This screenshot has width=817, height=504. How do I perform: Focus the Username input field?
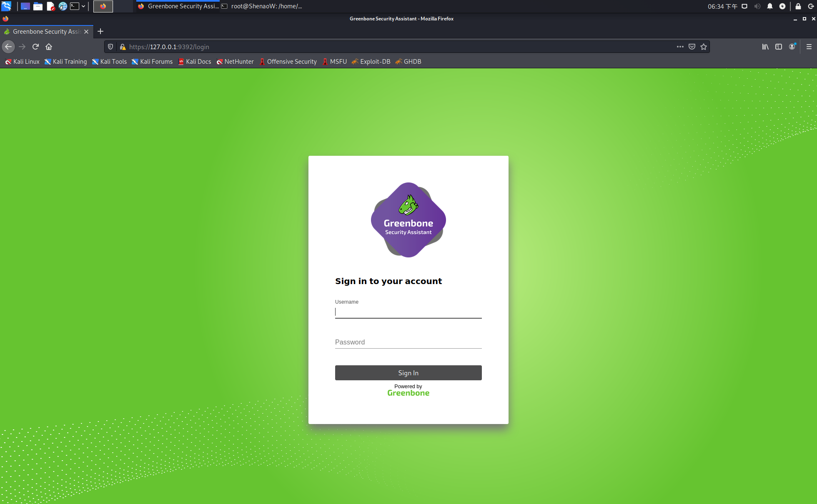408,312
